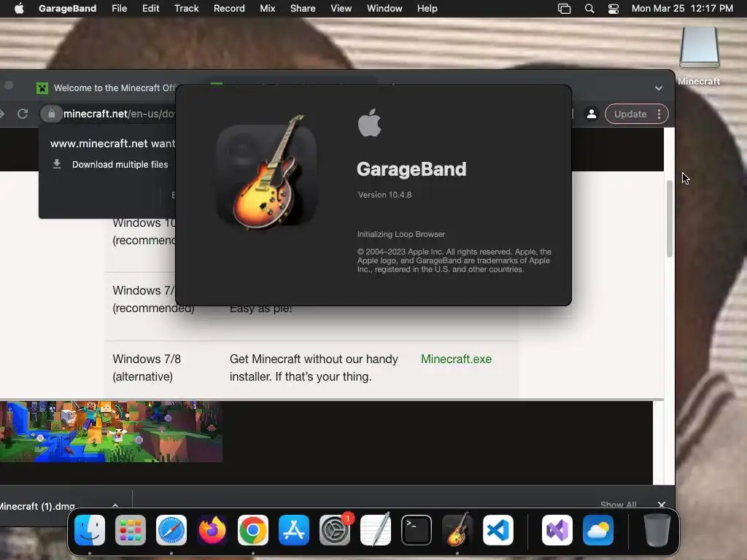Click Version 10.4.8 text in splash
Image resolution: width=747 pixels, height=560 pixels.
click(x=384, y=195)
